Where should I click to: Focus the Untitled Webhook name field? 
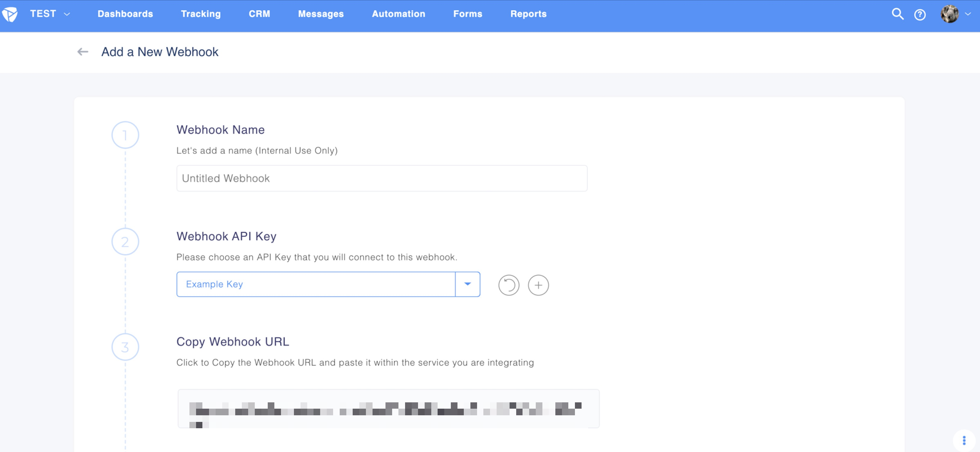[382, 178]
